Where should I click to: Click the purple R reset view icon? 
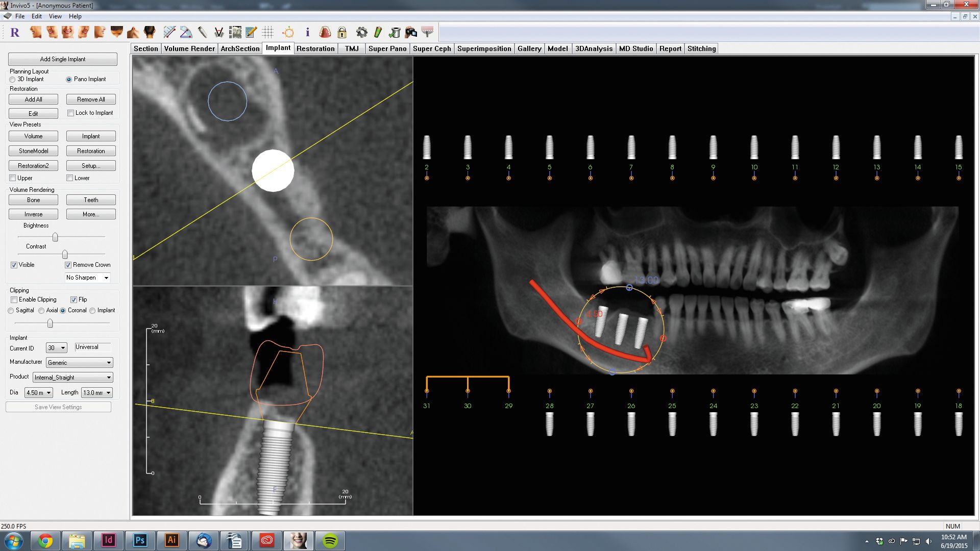point(15,33)
